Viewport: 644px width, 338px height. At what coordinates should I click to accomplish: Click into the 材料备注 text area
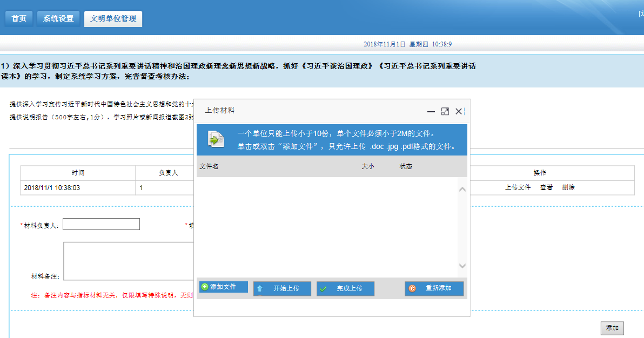[x=128, y=261]
